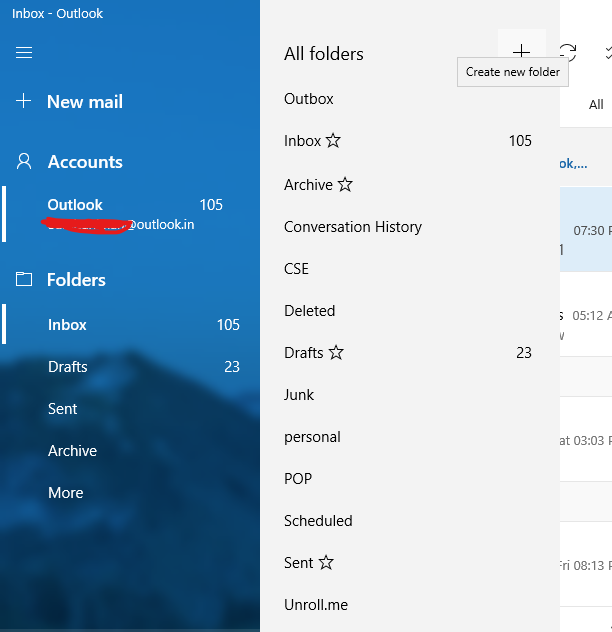Open the message received Fri 08:13
Image resolution: width=612 pixels, height=632 pixels.
pyautogui.click(x=586, y=564)
